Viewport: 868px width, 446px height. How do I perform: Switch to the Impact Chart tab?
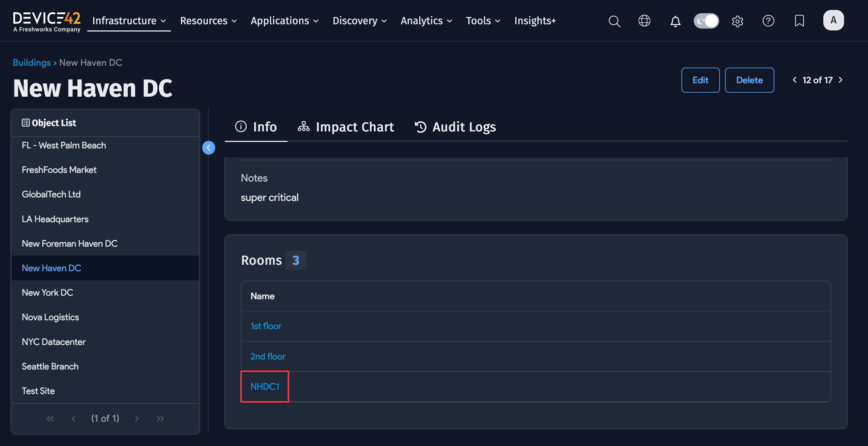(x=346, y=127)
